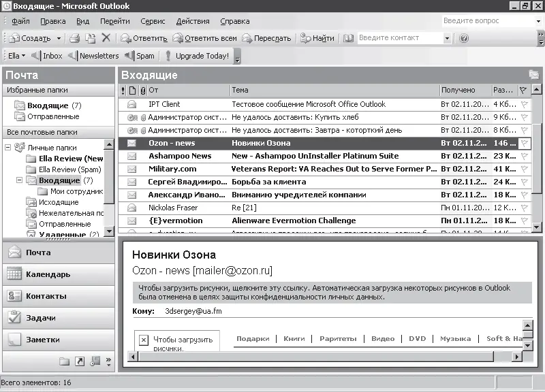Open the Shortcuts icon in navigation pane
Image resolution: width=545 pixels, height=392 pixels.
(x=80, y=361)
